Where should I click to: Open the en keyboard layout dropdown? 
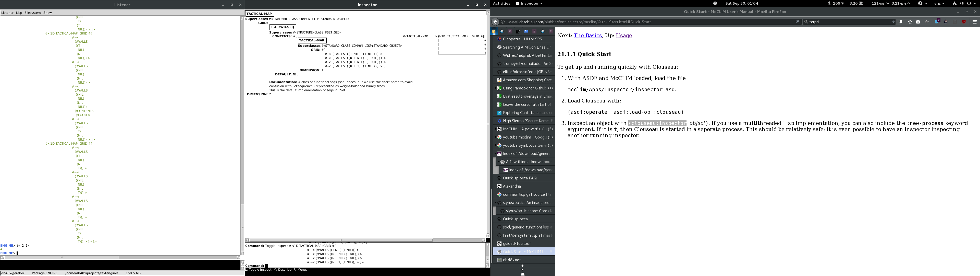click(939, 3)
